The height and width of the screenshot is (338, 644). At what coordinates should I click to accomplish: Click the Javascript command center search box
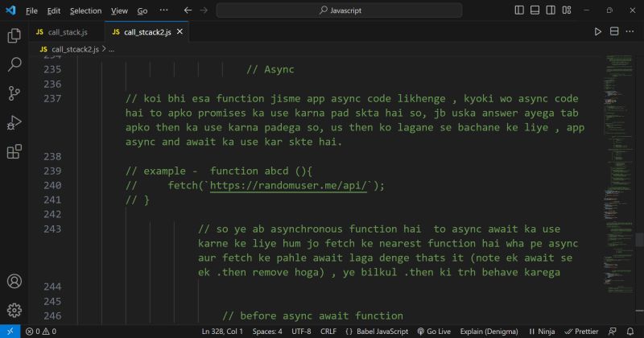tap(337, 11)
